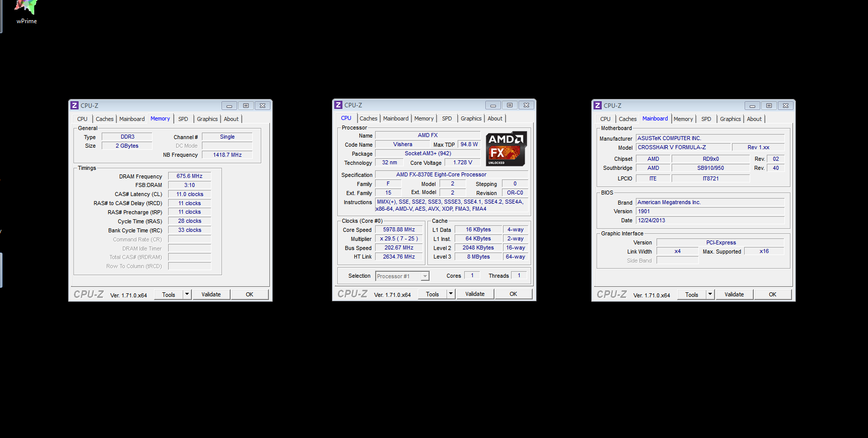The height and width of the screenshot is (438, 868).
Task: Click the AMD FX Unlocked processor logo
Action: [x=507, y=149]
